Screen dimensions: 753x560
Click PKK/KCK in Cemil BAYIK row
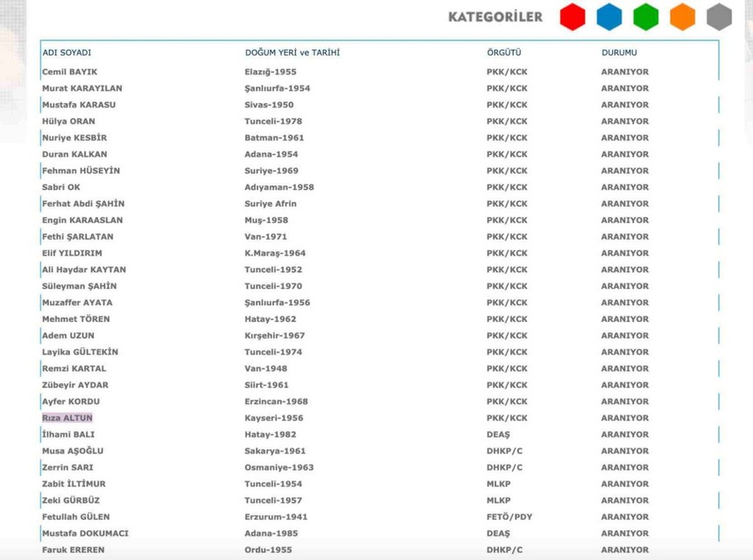tap(507, 72)
